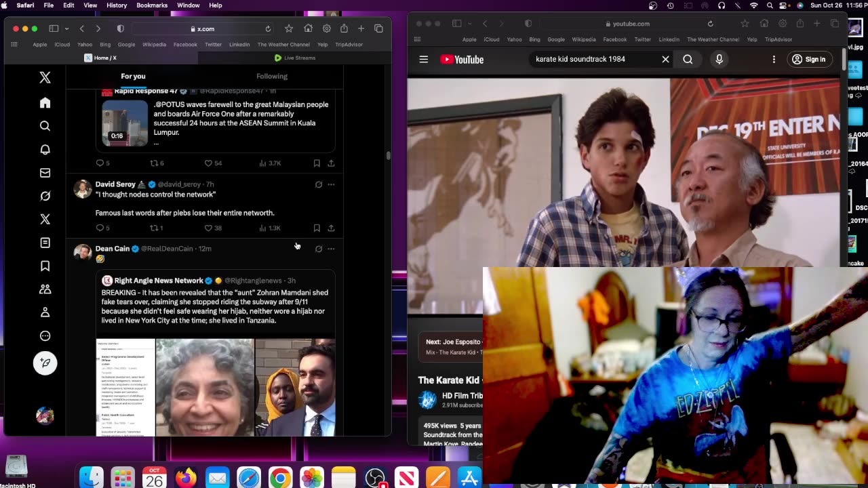The height and width of the screenshot is (488, 868).
Task: Open Communities icon in X sidebar
Action: click(x=45, y=289)
